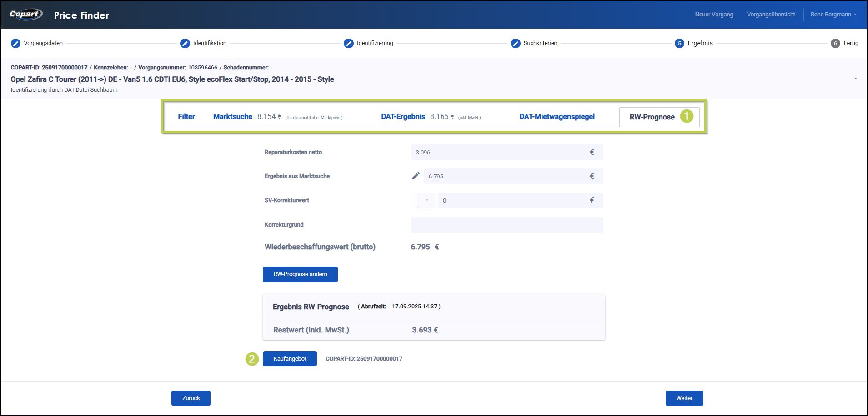Screen dimensions: 868x416
Task: Click the step 5 Ergebnis circle
Action: coord(679,43)
